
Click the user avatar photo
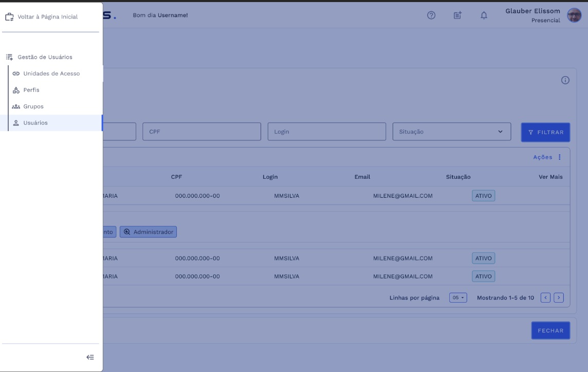[574, 15]
